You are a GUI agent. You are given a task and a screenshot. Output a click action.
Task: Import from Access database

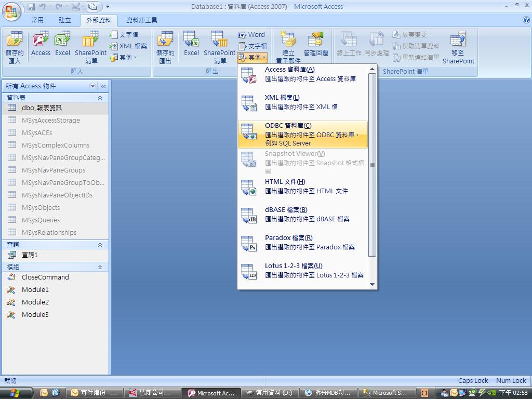tap(41, 44)
